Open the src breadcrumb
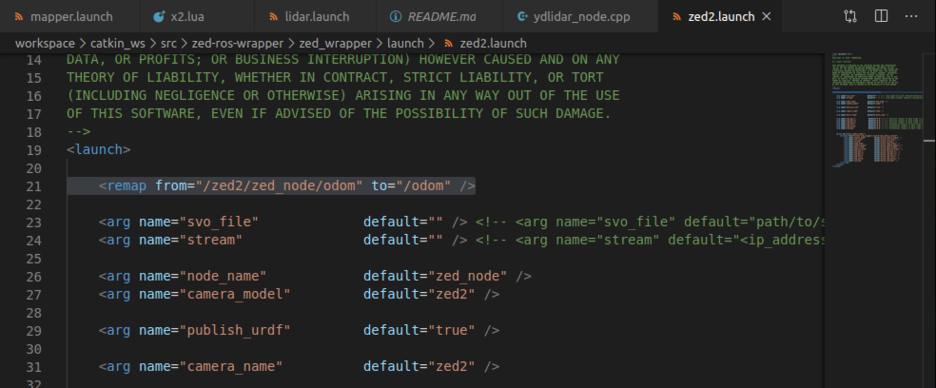Image resolution: width=936 pixels, height=388 pixels. coord(168,44)
